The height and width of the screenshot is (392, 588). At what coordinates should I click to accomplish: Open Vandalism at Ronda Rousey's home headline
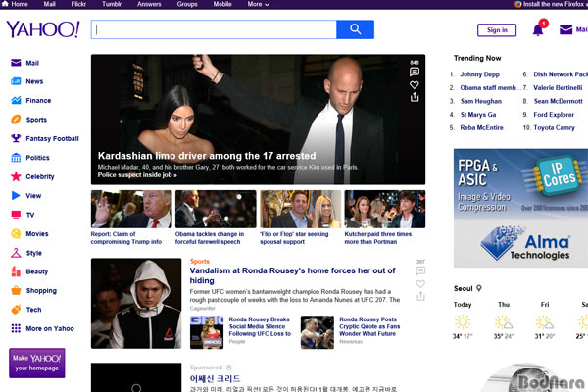coord(292,275)
